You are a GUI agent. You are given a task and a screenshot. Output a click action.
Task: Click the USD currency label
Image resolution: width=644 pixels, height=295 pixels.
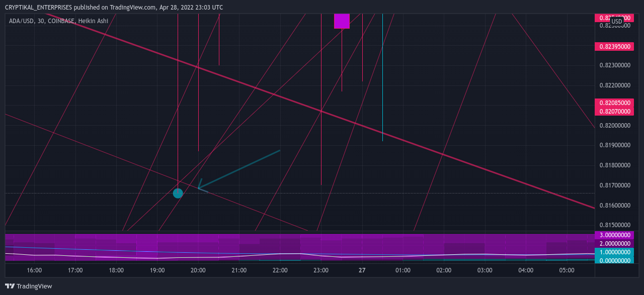point(617,22)
